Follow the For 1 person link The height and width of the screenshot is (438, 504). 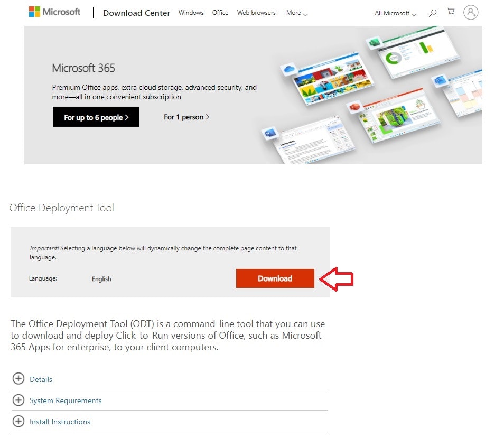[x=186, y=117]
